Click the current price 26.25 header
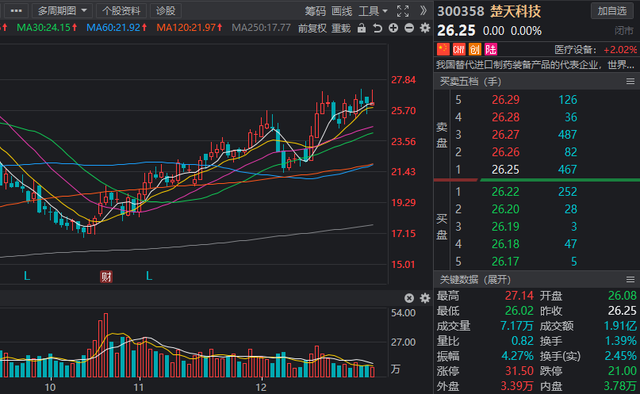Screen dimensions: 640x394 (x=456, y=31)
